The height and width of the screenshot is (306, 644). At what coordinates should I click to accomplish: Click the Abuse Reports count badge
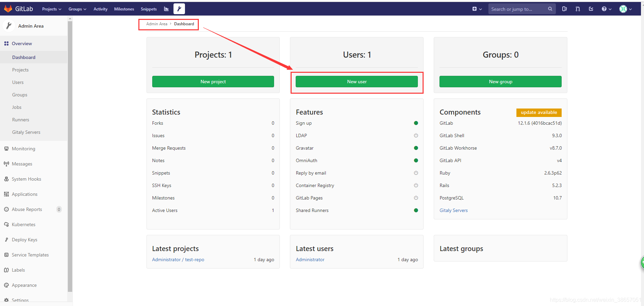(59, 209)
